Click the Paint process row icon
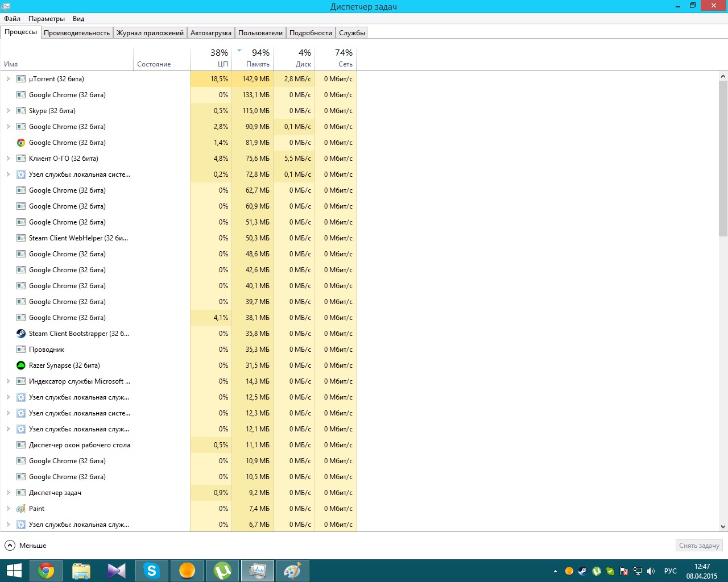Screen dimensions: 728x582 [21, 509]
